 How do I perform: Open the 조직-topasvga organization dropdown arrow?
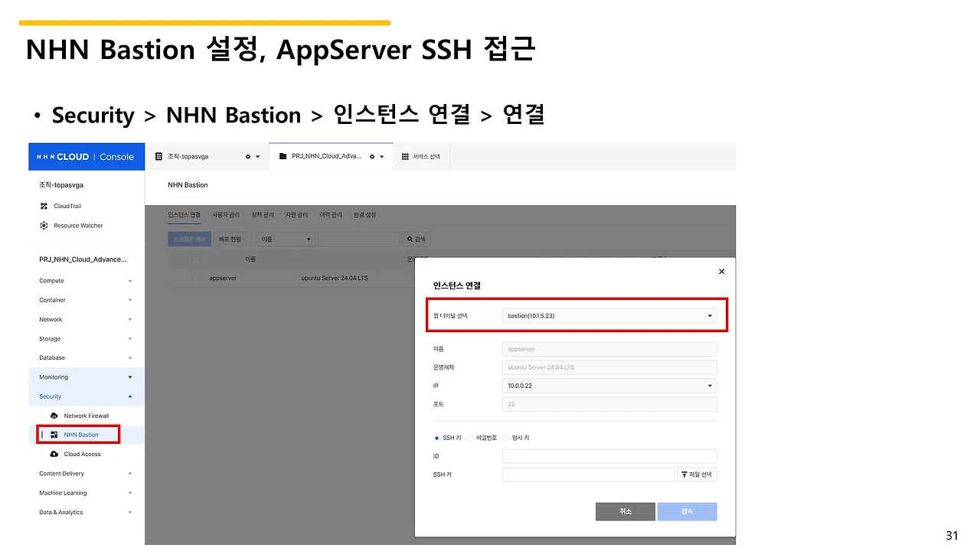pyautogui.click(x=258, y=157)
